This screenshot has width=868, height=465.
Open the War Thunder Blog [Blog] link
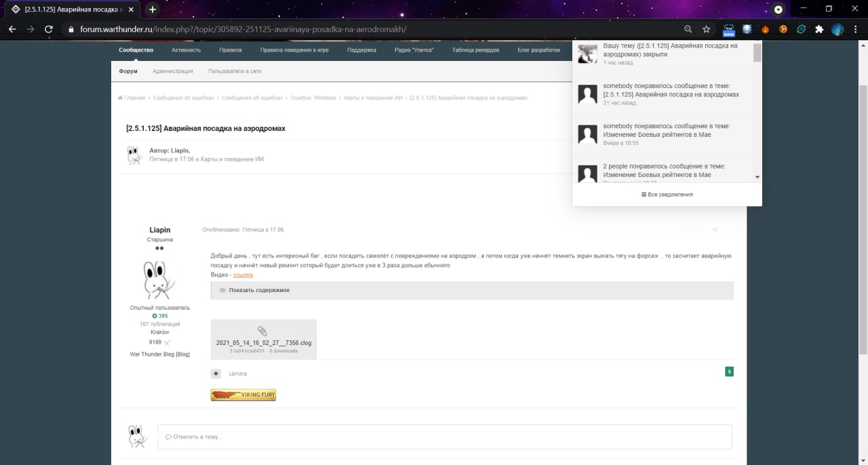pyautogui.click(x=160, y=355)
